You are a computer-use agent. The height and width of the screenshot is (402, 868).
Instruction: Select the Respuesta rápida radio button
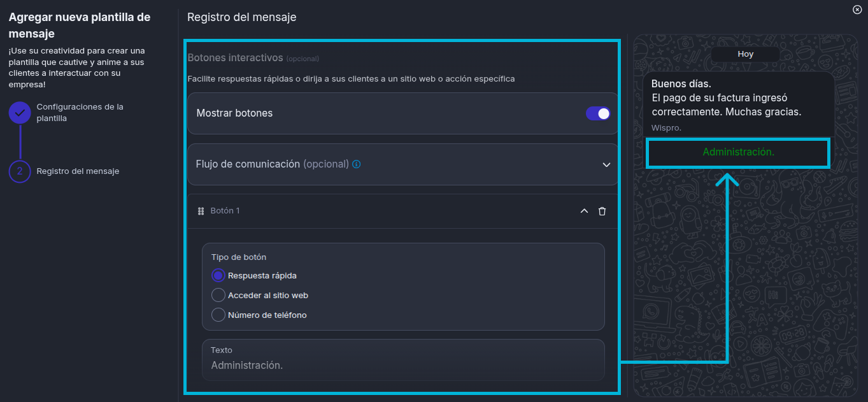point(217,275)
